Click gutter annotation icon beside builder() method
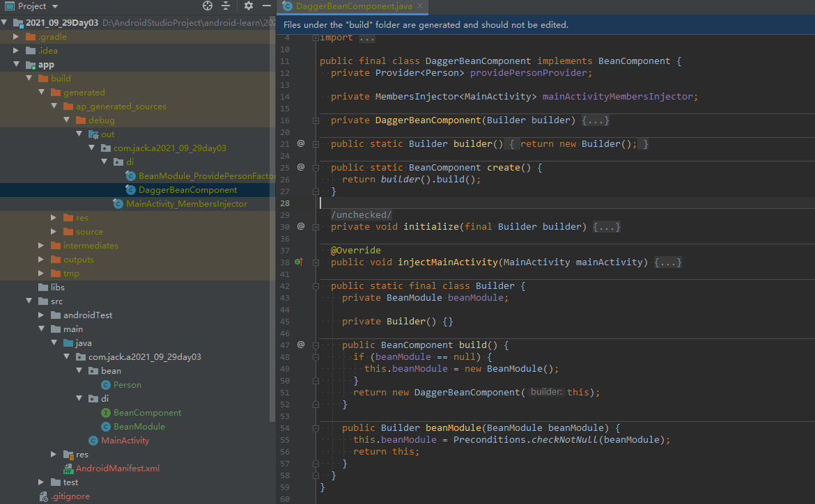This screenshot has height=504, width=815. tap(300, 143)
